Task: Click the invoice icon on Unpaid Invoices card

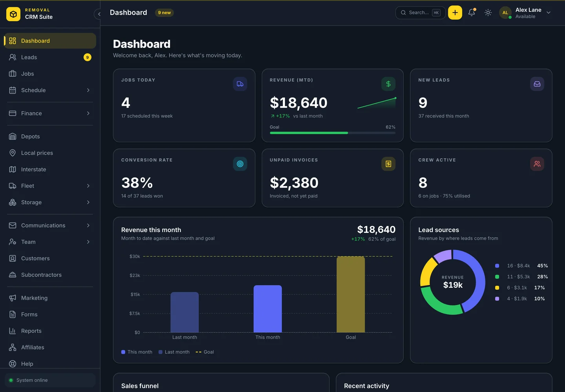Action: (x=388, y=164)
